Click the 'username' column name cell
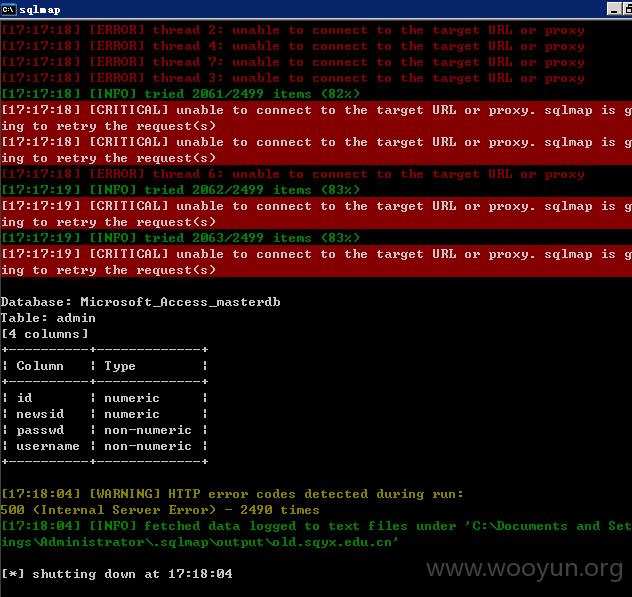This screenshot has width=632, height=597. (48, 446)
